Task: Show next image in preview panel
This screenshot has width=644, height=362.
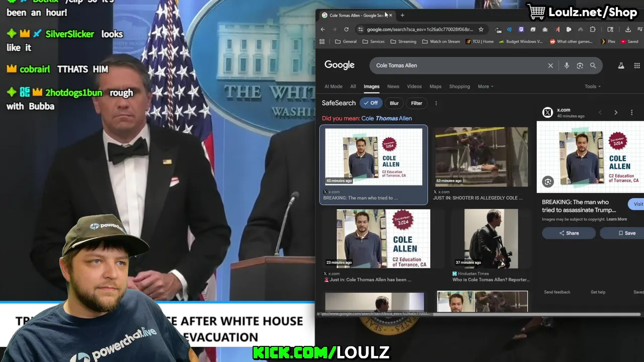Action: 616,113
